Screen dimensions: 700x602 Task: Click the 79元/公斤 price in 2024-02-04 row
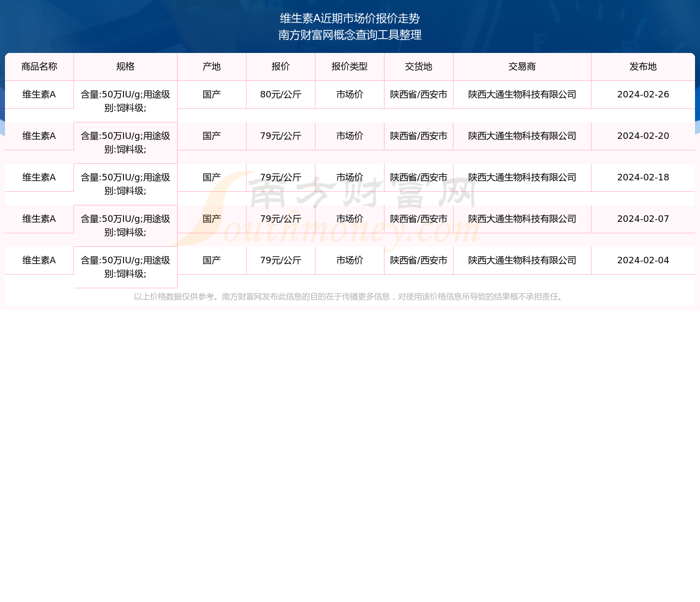click(281, 260)
